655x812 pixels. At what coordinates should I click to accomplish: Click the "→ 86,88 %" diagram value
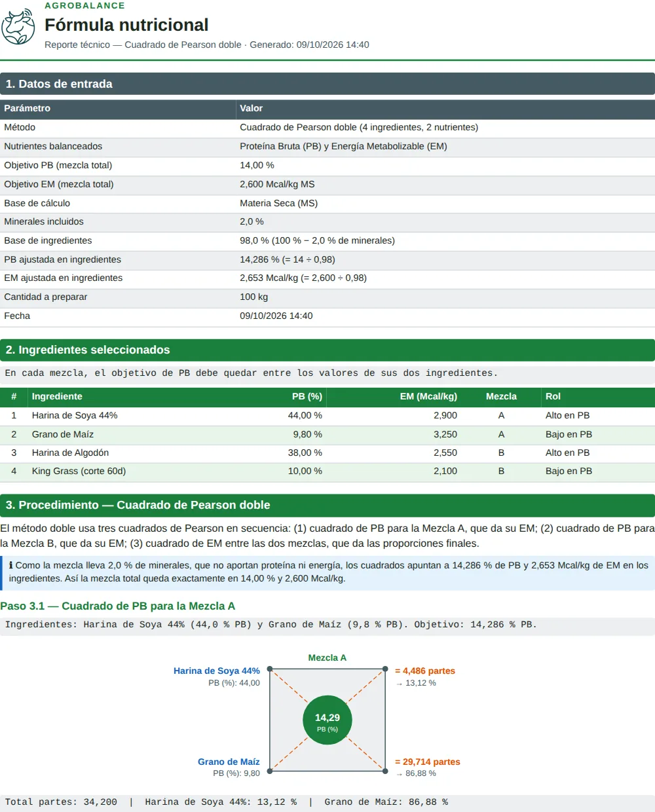coord(416,773)
